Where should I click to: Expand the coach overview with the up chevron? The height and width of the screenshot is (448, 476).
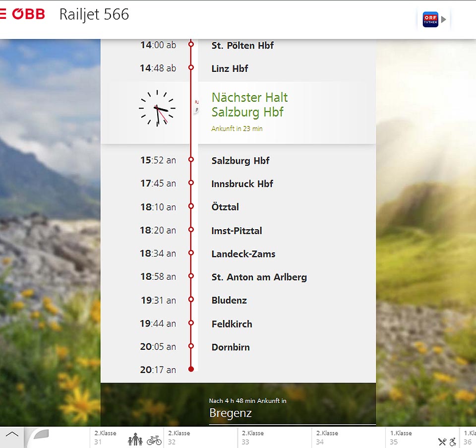[x=12, y=434]
